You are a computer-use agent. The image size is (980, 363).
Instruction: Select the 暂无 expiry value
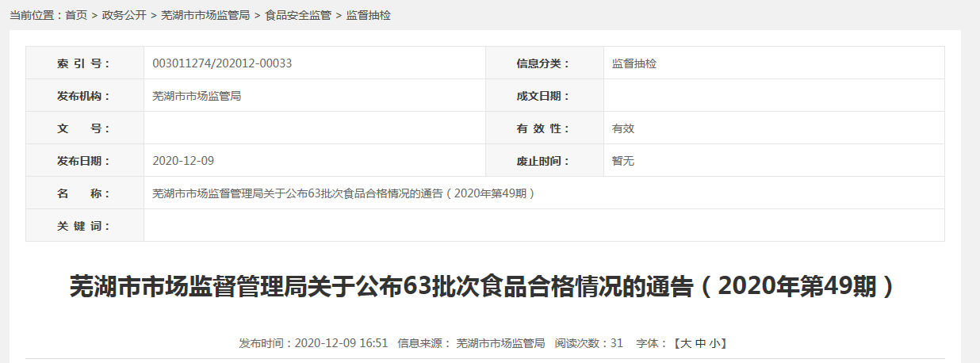click(623, 161)
